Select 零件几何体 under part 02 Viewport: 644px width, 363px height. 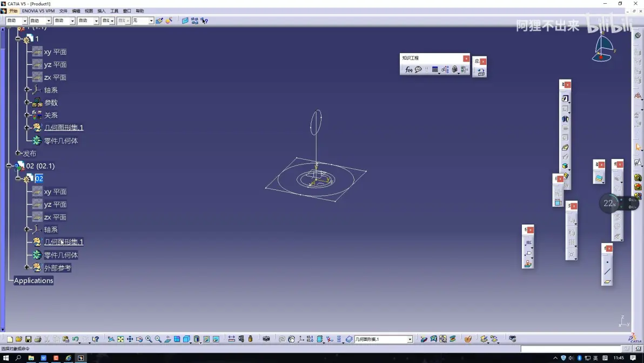(61, 255)
